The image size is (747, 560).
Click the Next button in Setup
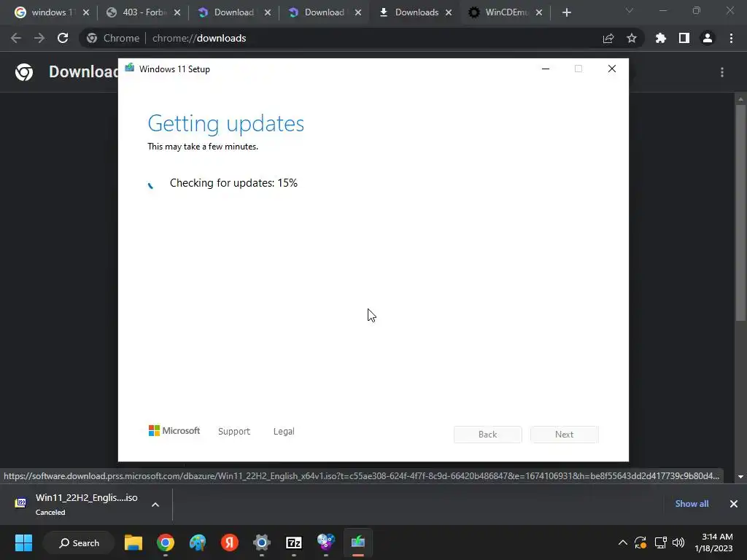click(565, 435)
